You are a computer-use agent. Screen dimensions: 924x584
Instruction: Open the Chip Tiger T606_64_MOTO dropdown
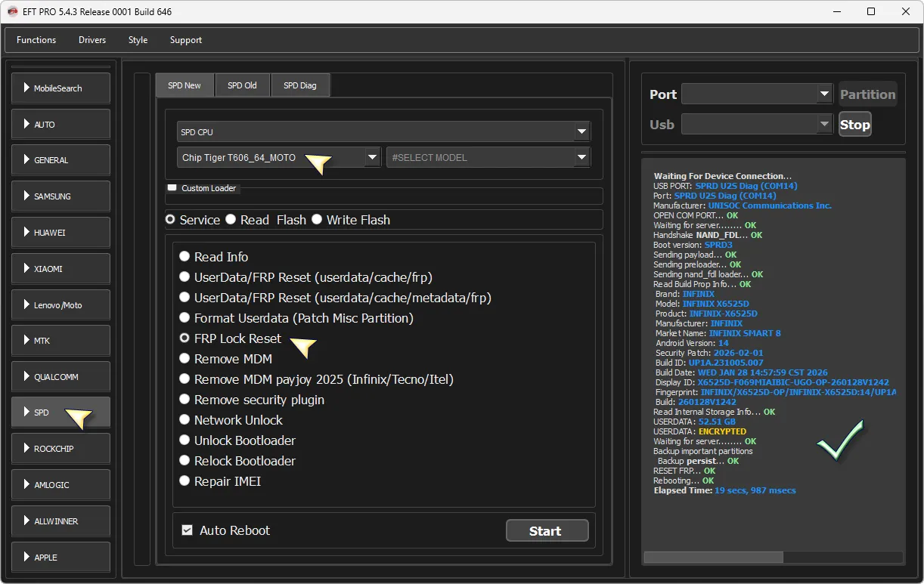pyautogui.click(x=371, y=158)
